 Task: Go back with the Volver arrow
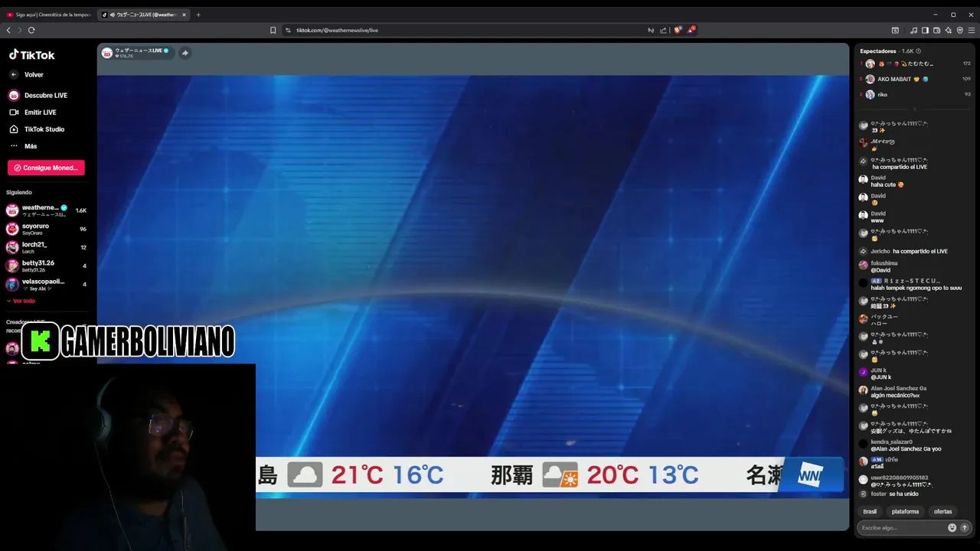coord(14,75)
